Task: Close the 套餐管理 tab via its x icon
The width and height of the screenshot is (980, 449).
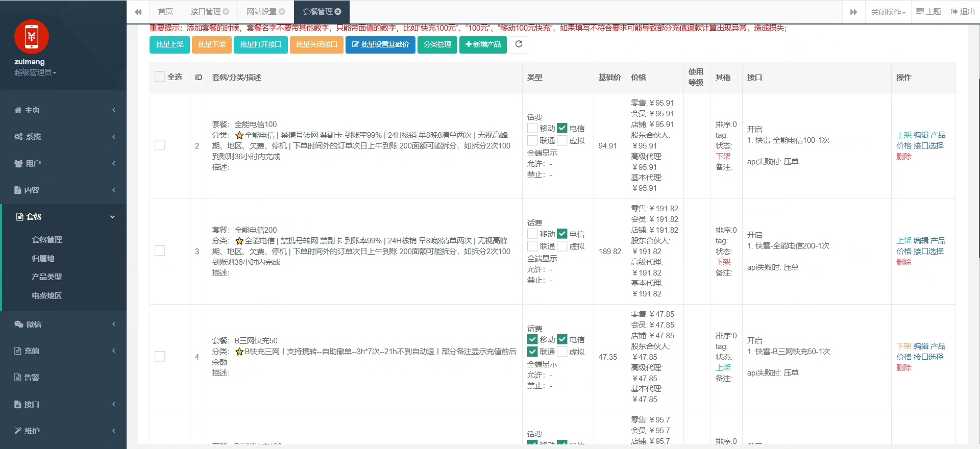Action: coord(338,12)
